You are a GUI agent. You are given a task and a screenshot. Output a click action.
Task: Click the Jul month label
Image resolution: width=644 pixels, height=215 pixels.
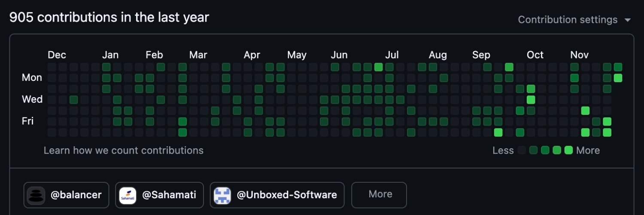point(392,55)
